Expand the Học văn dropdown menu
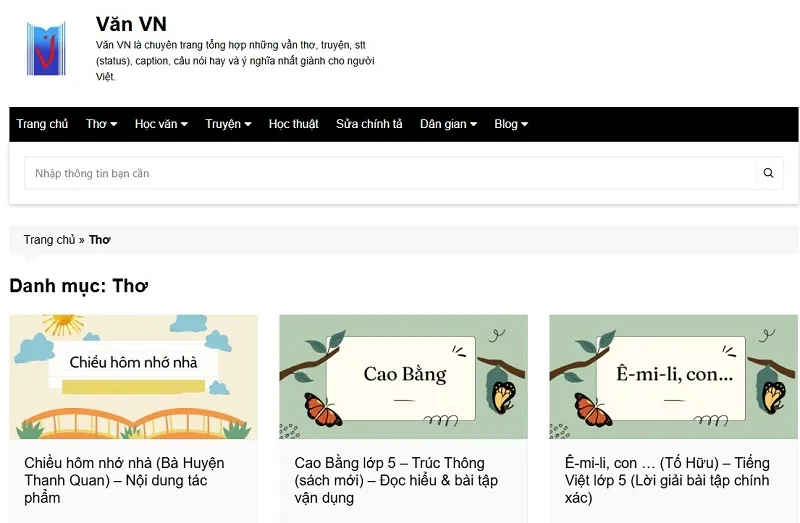 pos(161,124)
